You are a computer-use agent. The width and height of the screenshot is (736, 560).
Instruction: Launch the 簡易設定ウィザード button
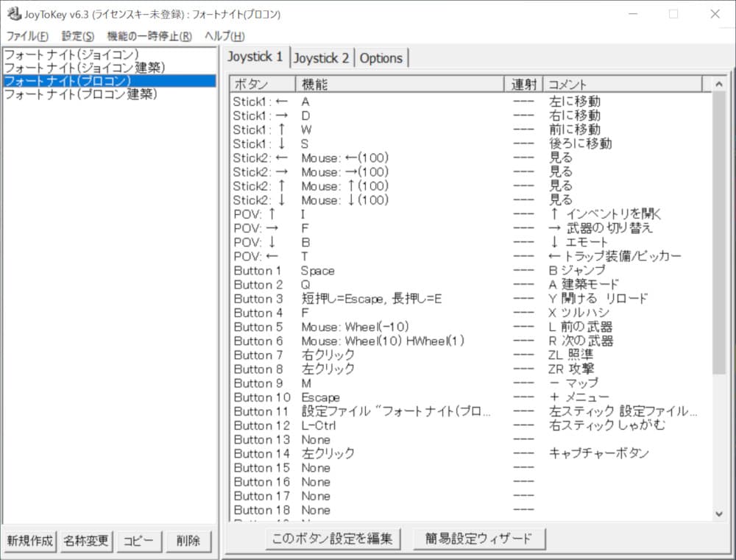tap(478, 539)
